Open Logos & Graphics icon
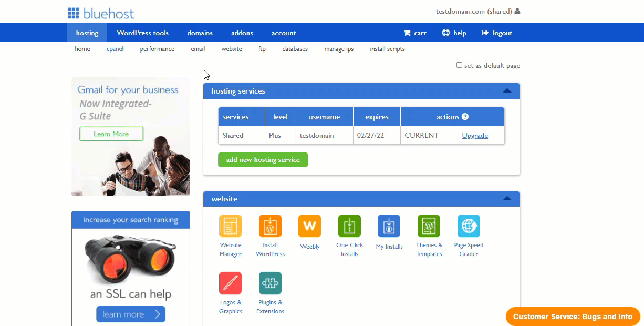Screen dimensions: 644x326 [x=230, y=283]
